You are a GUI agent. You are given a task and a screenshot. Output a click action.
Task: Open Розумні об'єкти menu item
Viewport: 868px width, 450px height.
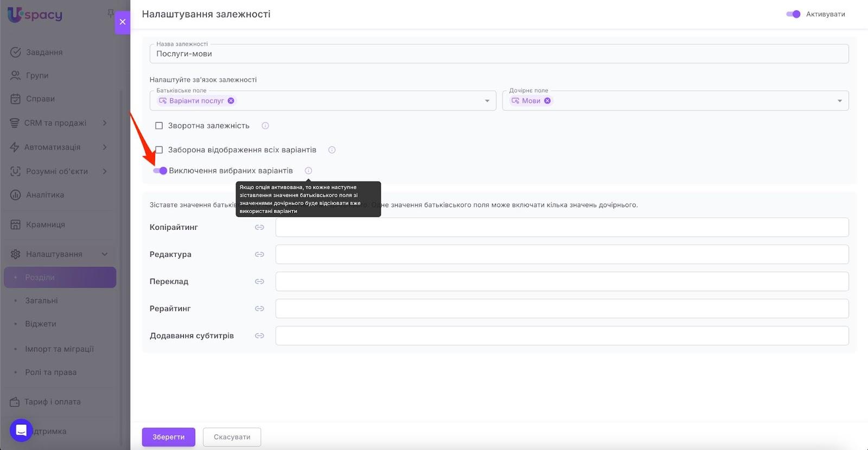(x=57, y=171)
